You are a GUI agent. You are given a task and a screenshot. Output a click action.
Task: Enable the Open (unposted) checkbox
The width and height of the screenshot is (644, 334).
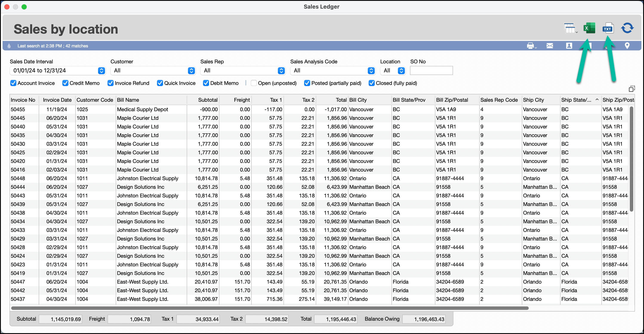[x=254, y=83]
